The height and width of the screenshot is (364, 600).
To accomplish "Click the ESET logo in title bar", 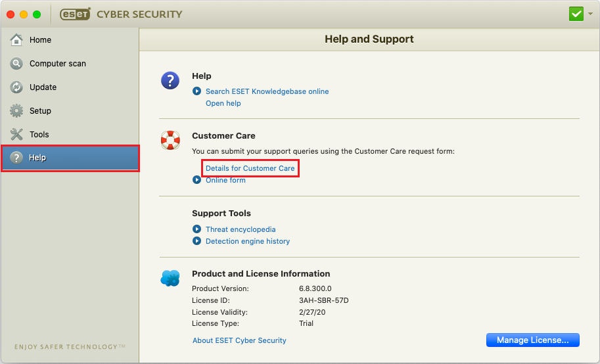I will [75, 14].
